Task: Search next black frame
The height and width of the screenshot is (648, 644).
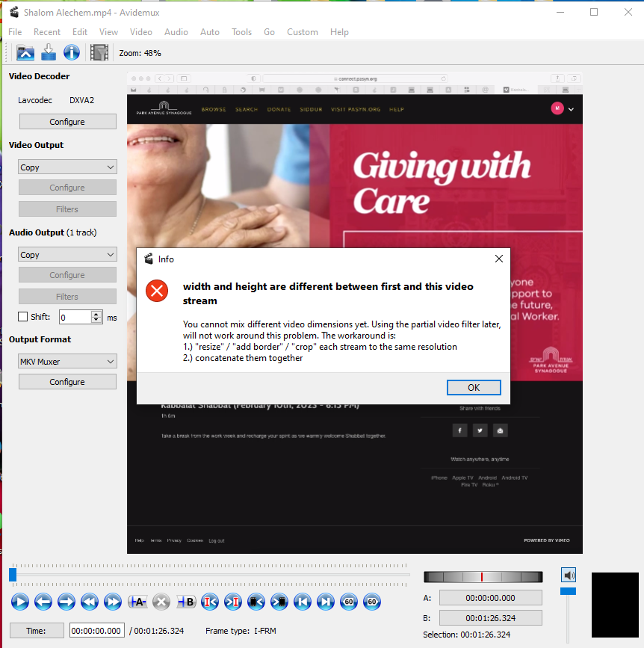Action: (279, 602)
